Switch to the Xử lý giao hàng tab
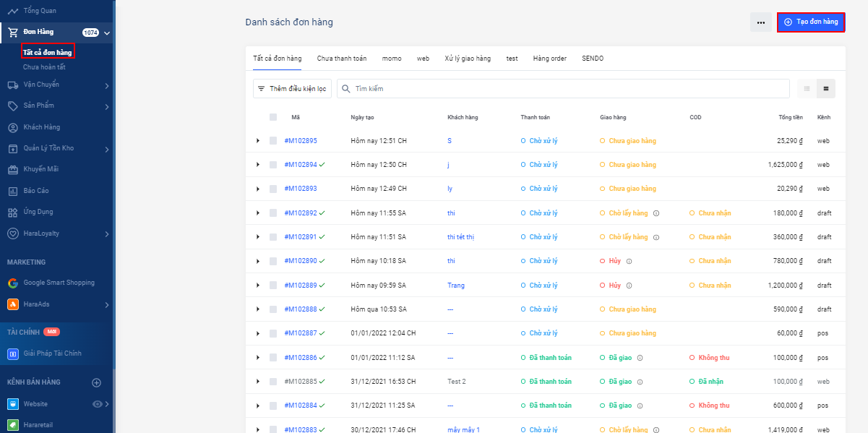The width and height of the screenshot is (868, 433). pyautogui.click(x=468, y=58)
